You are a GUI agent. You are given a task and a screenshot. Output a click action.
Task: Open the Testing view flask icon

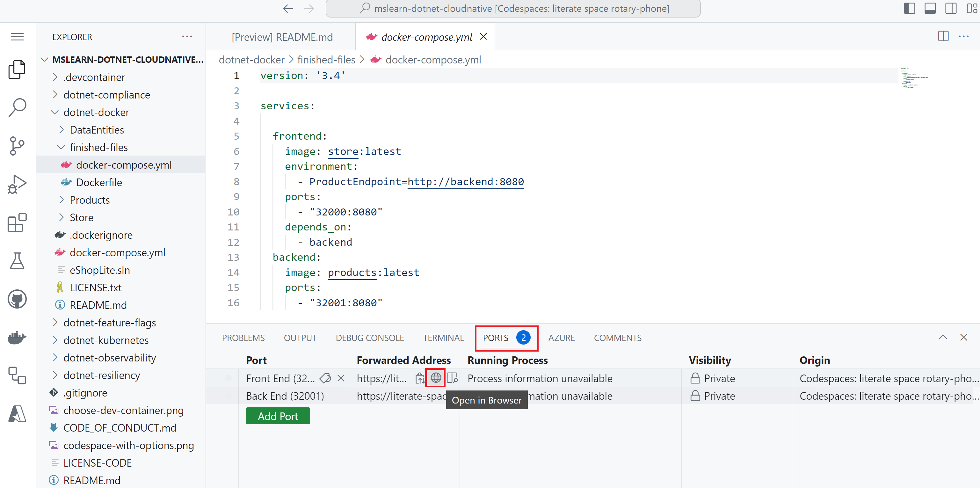[17, 261]
